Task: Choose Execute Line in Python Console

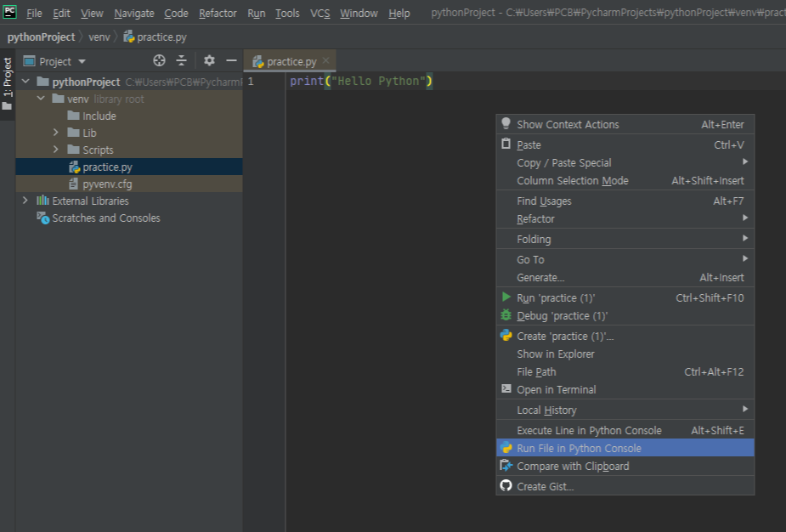Action: 625,430
